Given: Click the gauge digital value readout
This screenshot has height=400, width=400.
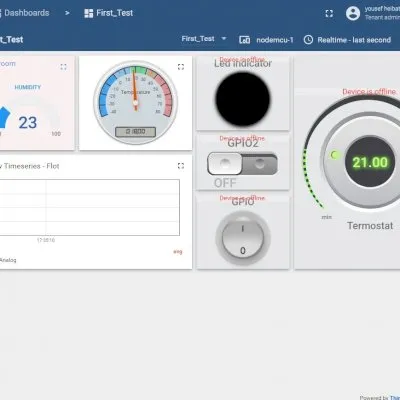Looking at the screenshot, I should click(135, 132).
